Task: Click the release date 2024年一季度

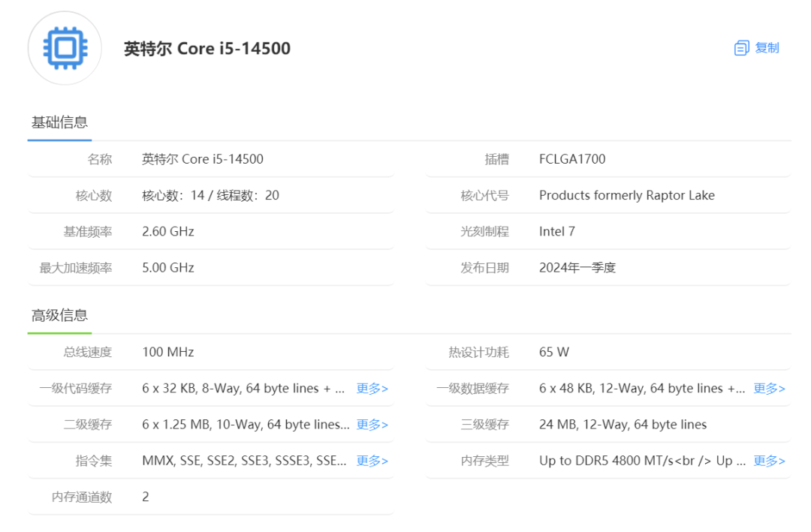Action: click(x=577, y=268)
